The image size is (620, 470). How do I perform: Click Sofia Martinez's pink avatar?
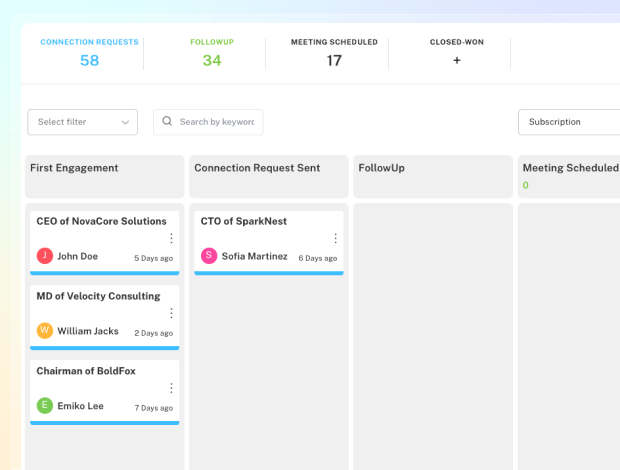(209, 256)
